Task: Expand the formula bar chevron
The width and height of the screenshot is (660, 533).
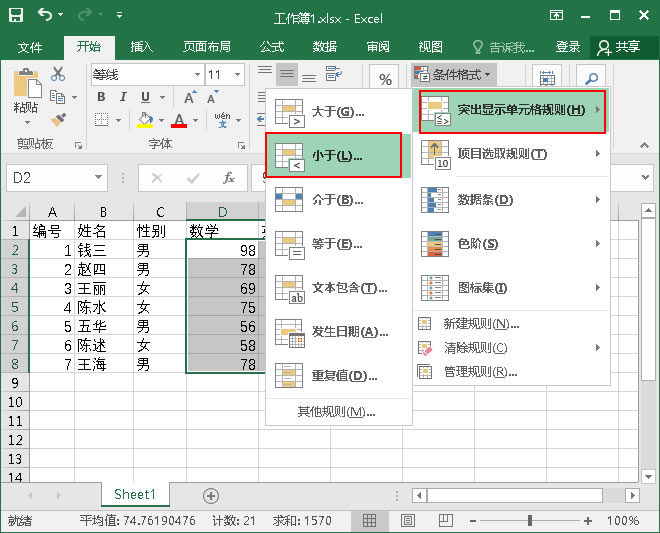Action: click(646, 177)
